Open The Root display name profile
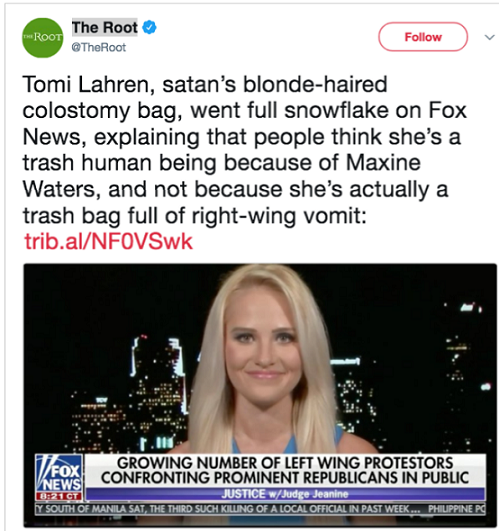The image size is (499, 531). (105, 27)
